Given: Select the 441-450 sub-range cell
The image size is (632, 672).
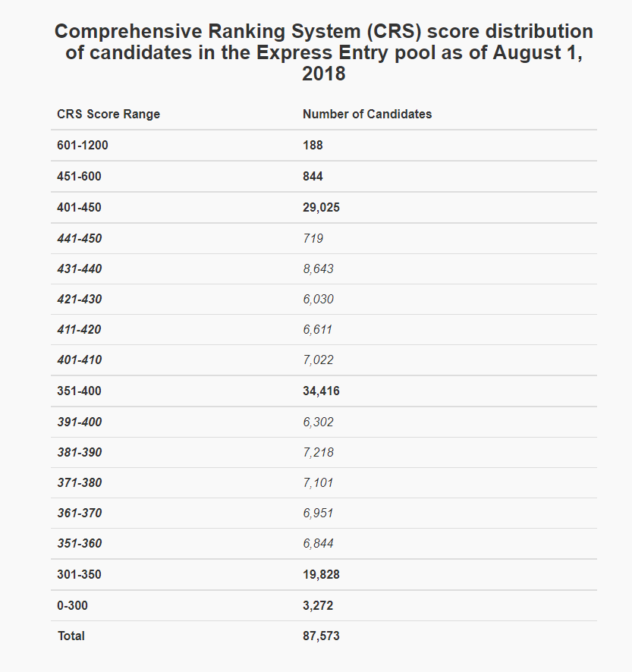Looking at the screenshot, I should pyautogui.click(x=79, y=238).
